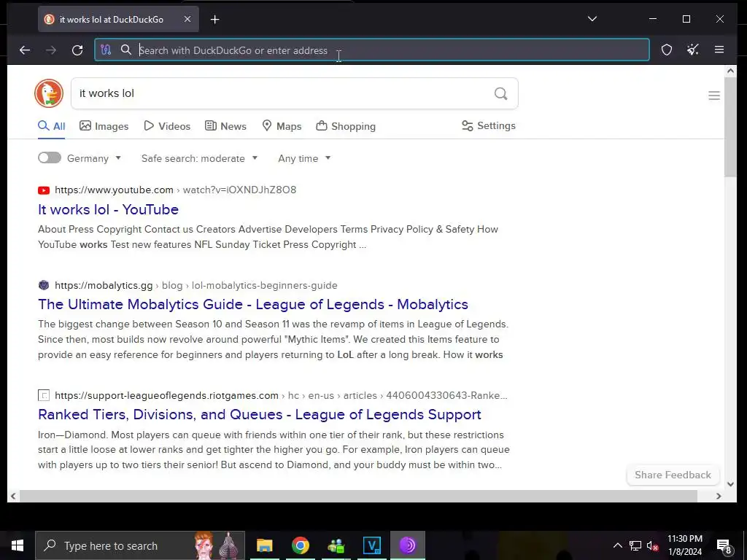The height and width of the screenshot is (560, 747).
Task: Click the Tor Browser taskbar icon
Action: point(407,545)
